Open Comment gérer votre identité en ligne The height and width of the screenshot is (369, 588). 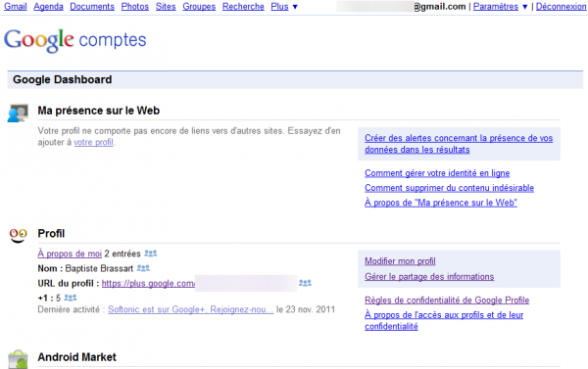coord(437,173)
